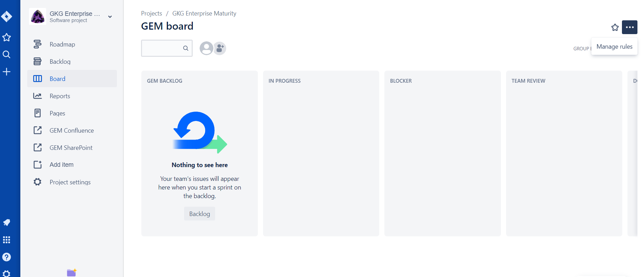Viewport: 644px width, 277px height.
Task: Click the GKG project avatar
Action: point(38,16)
